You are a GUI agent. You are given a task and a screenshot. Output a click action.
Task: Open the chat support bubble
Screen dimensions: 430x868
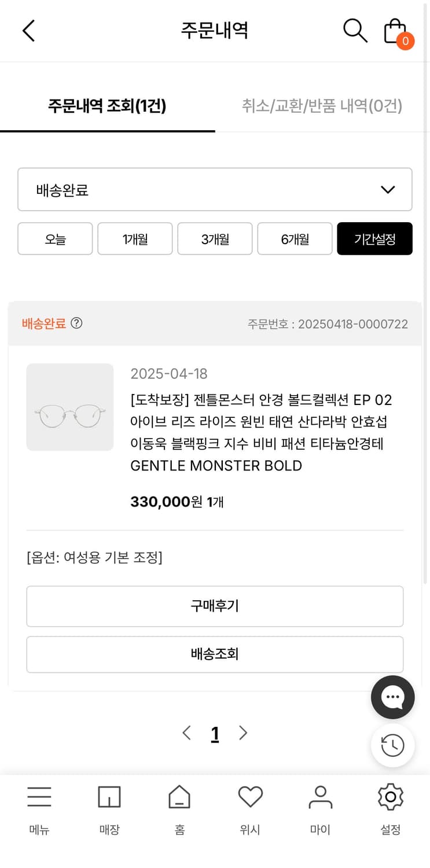point(392,697)
